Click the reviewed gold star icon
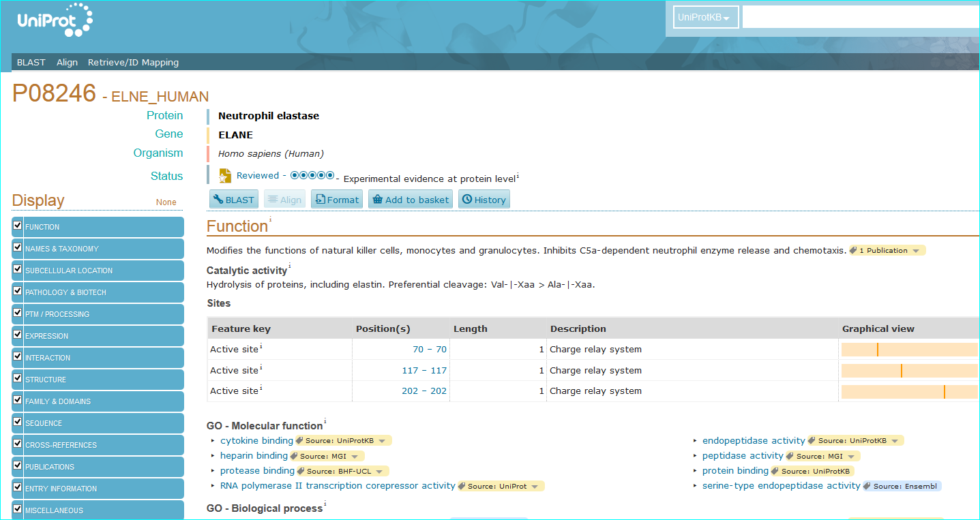The image size is (980, 520). point(225,176)
